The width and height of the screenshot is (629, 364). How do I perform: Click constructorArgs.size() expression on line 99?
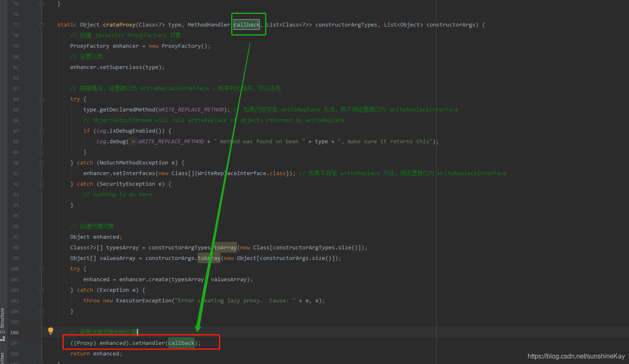pos(296,258)
